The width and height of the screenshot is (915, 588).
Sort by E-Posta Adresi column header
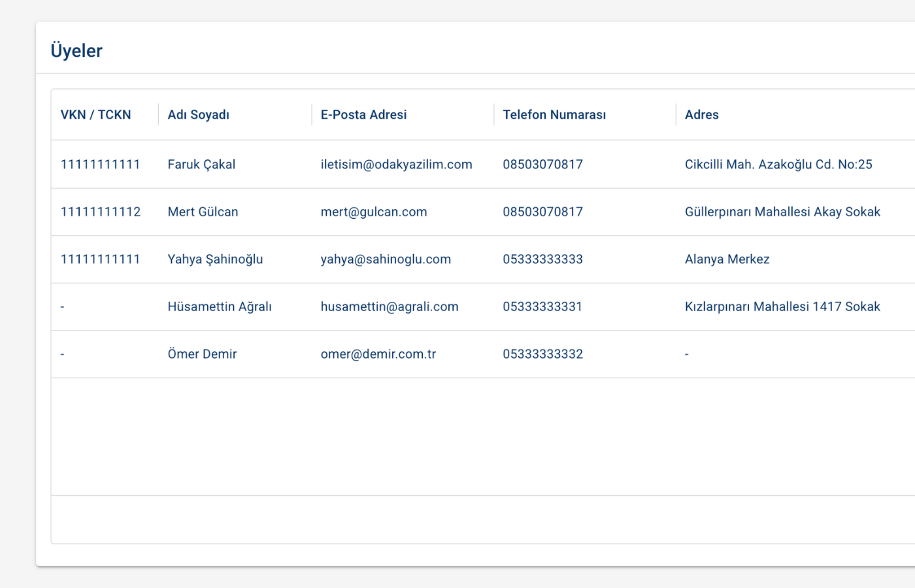coord(363,115)
